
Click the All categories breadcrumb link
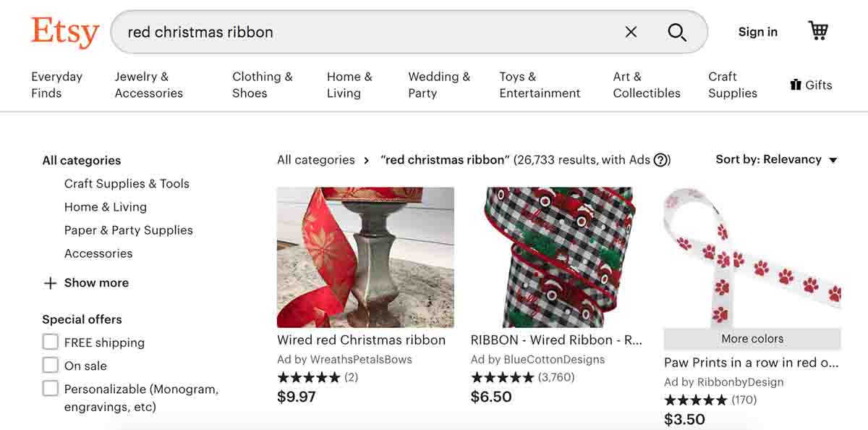pos(316,160)
